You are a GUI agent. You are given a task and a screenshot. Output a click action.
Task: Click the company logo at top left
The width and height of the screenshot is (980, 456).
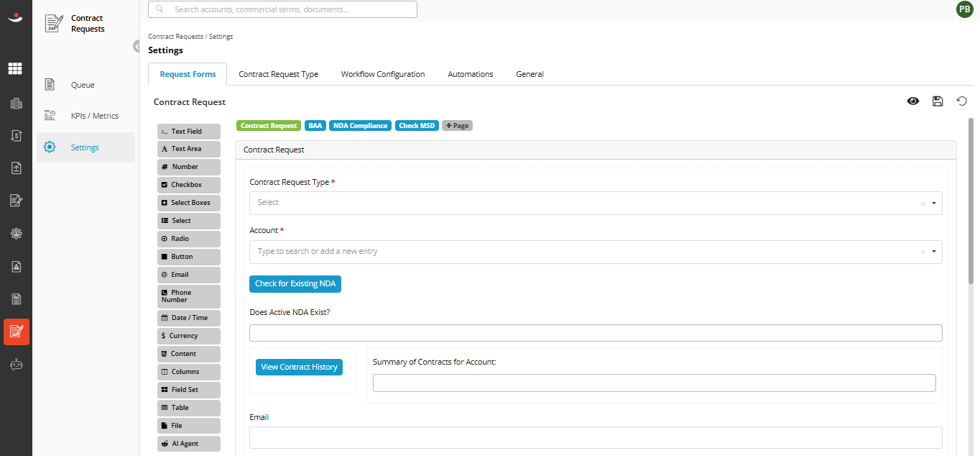point(16,19)
